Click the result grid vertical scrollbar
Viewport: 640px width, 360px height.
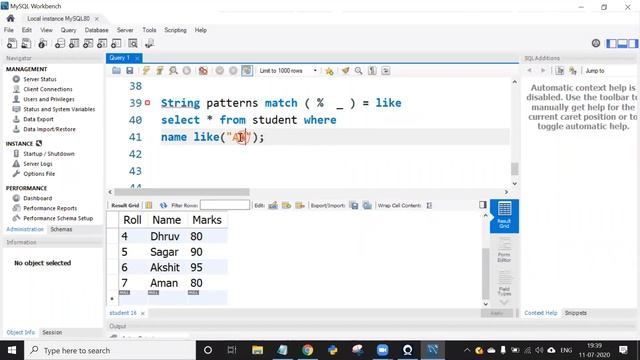485,273
